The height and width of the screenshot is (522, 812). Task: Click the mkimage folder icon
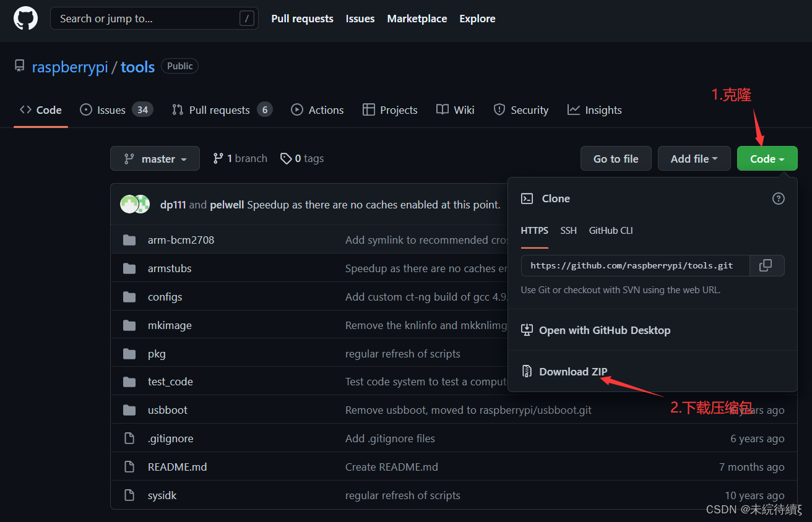coord(129,325)
